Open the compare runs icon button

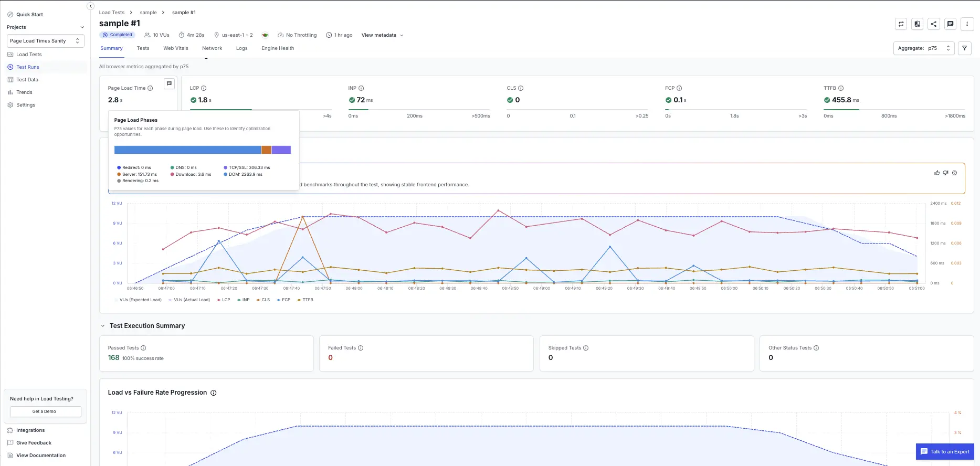tap(917, 24)
